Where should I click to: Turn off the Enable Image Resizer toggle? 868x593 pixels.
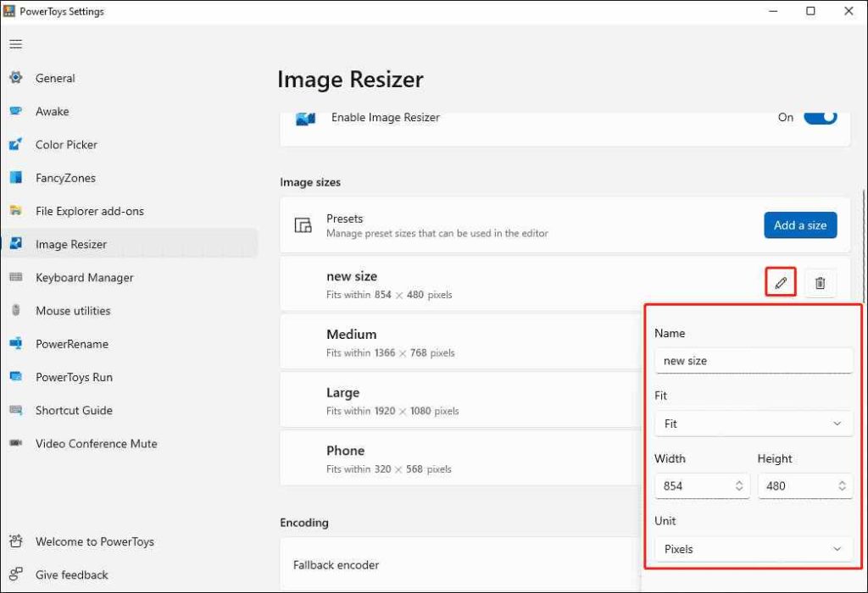coord(820,117)
